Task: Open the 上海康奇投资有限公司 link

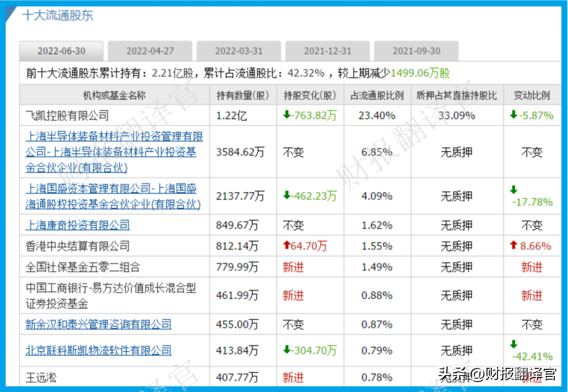Action: coord(78,225)
